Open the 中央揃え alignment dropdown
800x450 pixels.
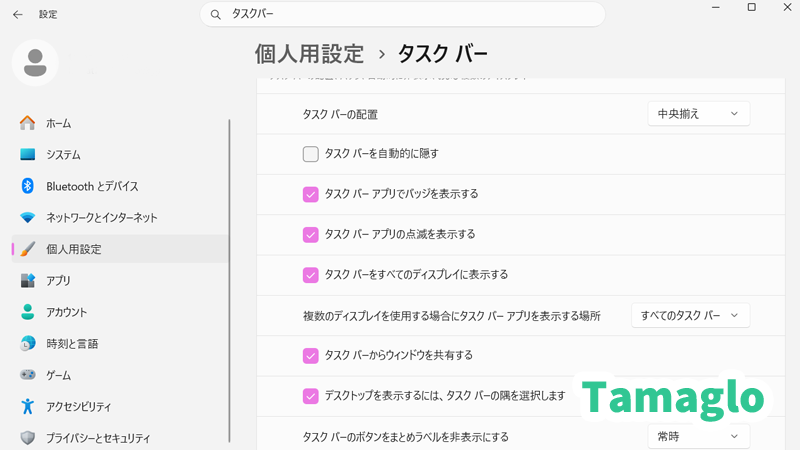pos(698,114)
